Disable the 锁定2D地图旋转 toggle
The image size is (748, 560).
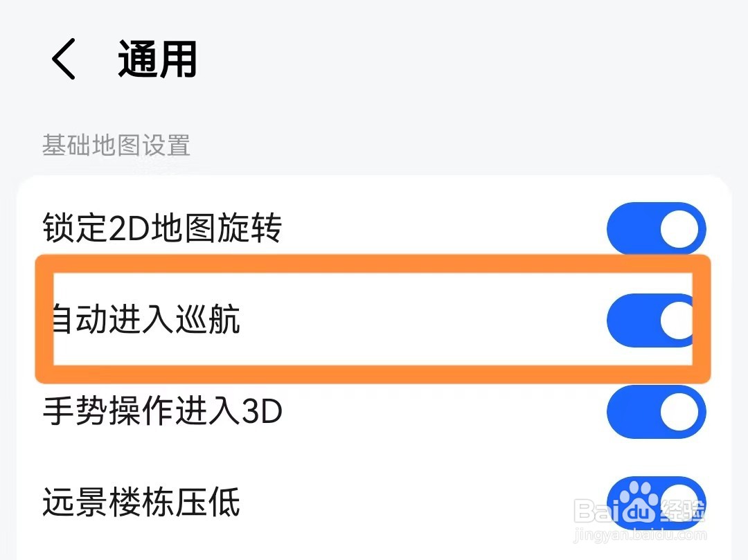(655, 228)
